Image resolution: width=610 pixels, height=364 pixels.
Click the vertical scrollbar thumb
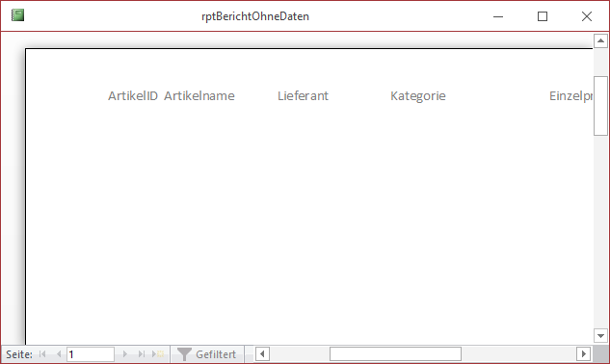[x=600, y=106]
